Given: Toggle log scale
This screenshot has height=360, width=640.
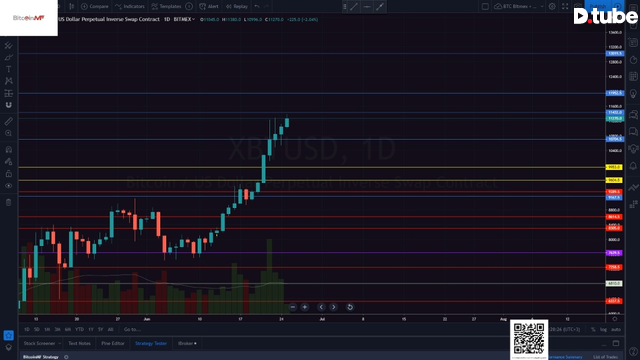Looking at the screenshot, I should [x=603, y=329].
